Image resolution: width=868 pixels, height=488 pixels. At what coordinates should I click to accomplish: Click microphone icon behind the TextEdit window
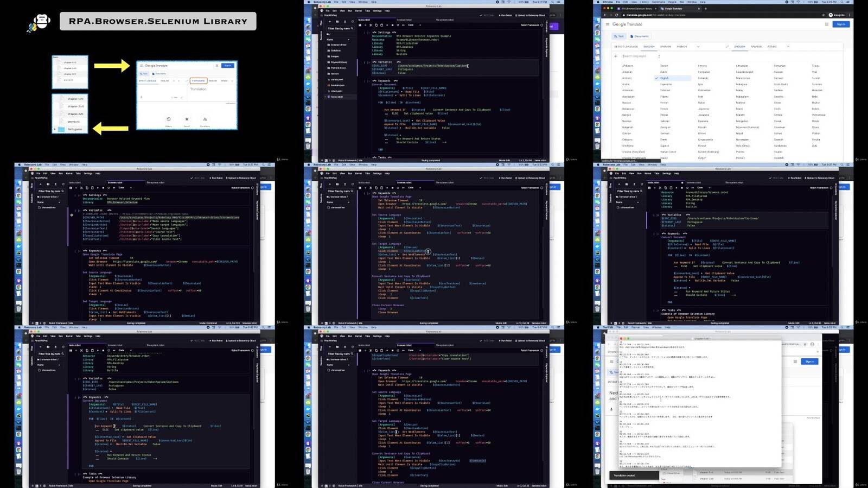point(611,409)
